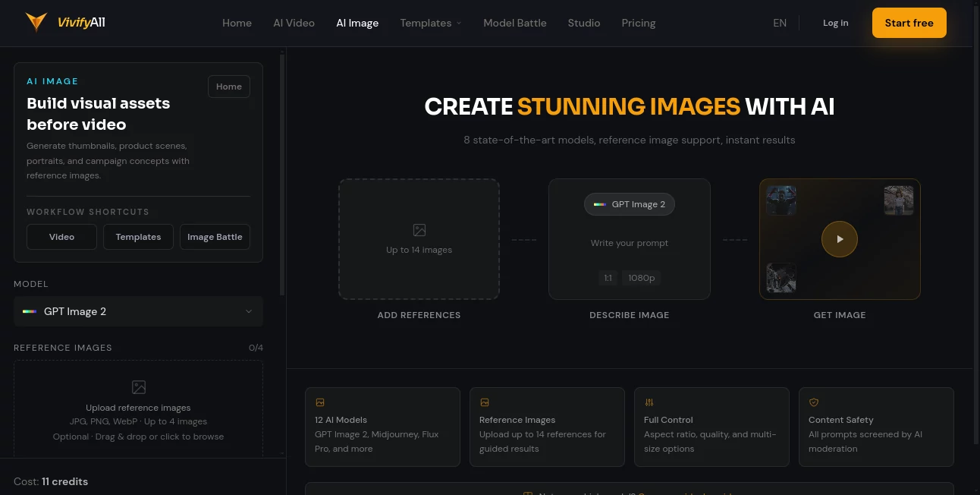980x495 pixels.
Task: Open the Studio nav item
Action: (x=584, y=23)
